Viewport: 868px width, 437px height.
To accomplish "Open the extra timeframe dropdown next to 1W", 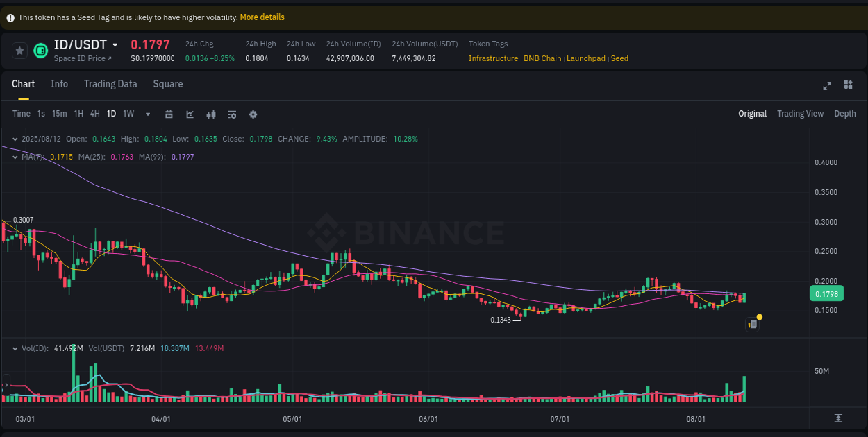I will (147, 114).
